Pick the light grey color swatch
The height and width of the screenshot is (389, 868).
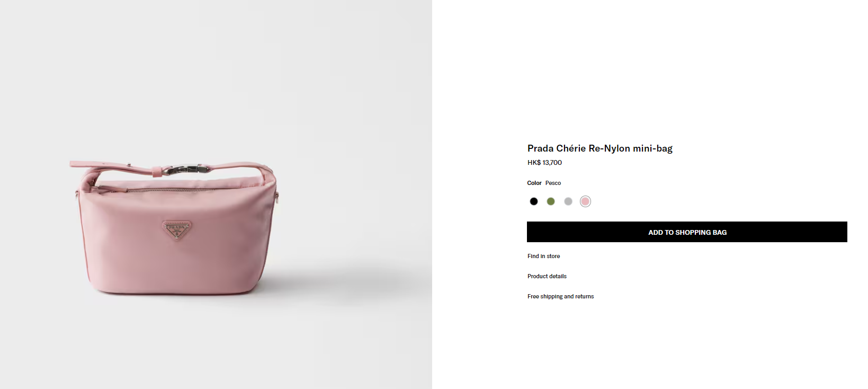point(568,201)
